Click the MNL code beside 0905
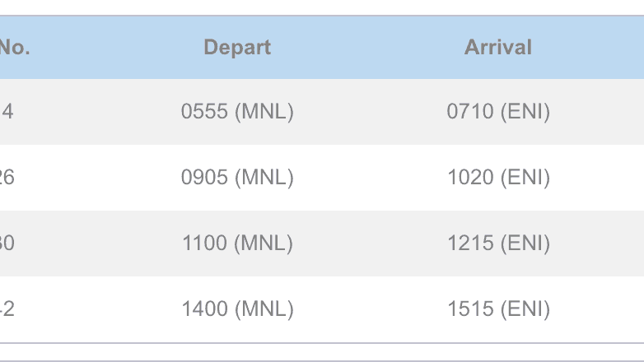The image size is (644, 362). [264, 178]
